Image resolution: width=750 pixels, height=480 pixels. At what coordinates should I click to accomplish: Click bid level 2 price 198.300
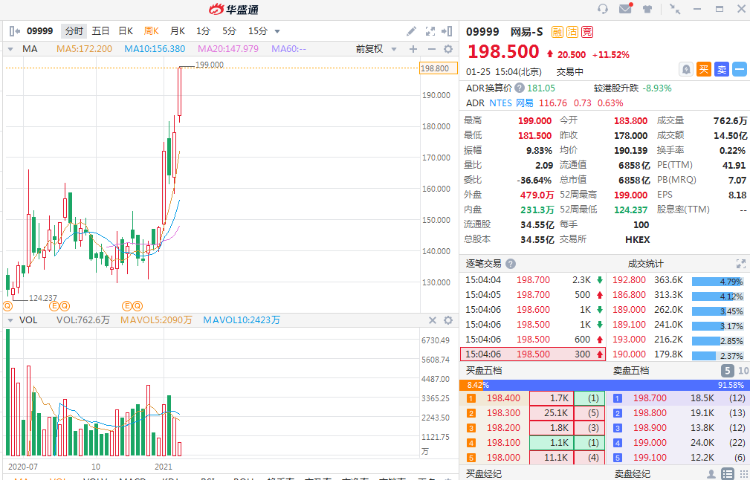[503, 413]
